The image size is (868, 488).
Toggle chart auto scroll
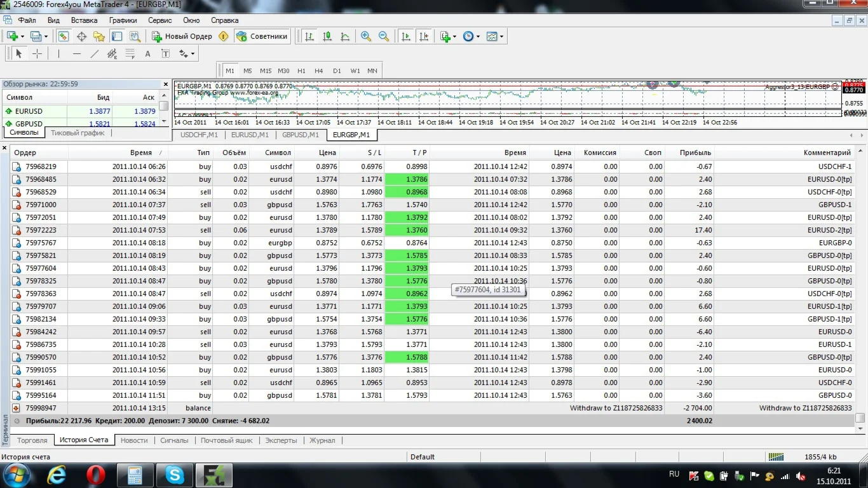[x=406, y=36]
